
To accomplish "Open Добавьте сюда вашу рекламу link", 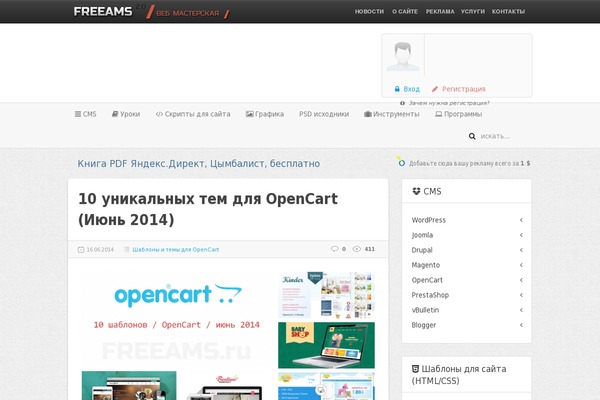I will tap(470, 163).
